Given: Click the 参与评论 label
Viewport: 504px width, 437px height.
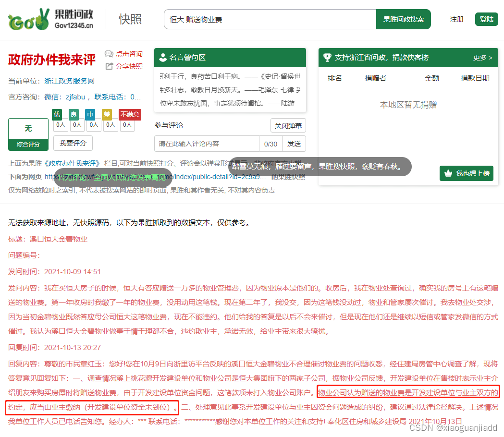Looking at the screenshot, I should tap(169, 125).
